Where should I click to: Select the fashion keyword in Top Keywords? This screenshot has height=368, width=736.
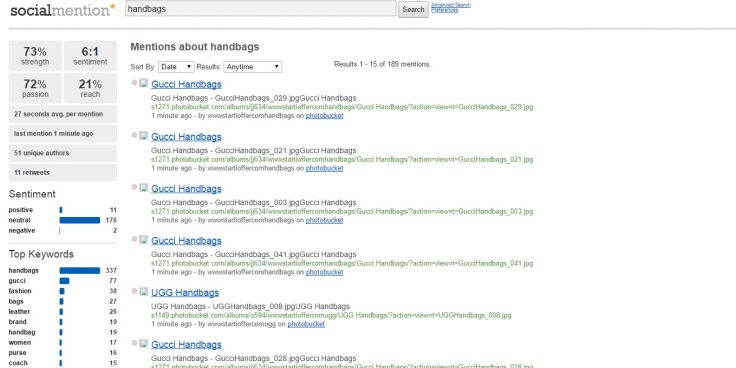(20, 291)
